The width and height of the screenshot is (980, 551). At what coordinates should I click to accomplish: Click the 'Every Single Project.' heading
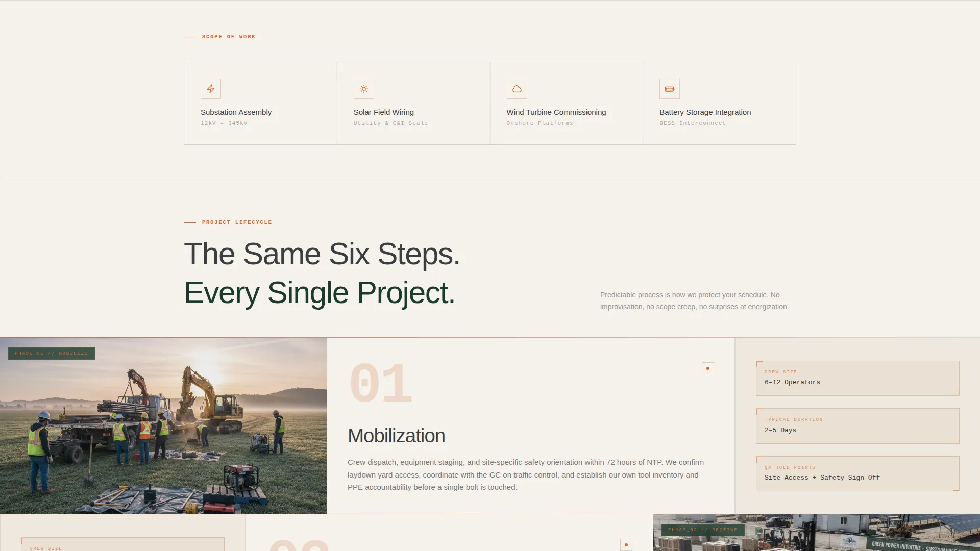(320, 293)
